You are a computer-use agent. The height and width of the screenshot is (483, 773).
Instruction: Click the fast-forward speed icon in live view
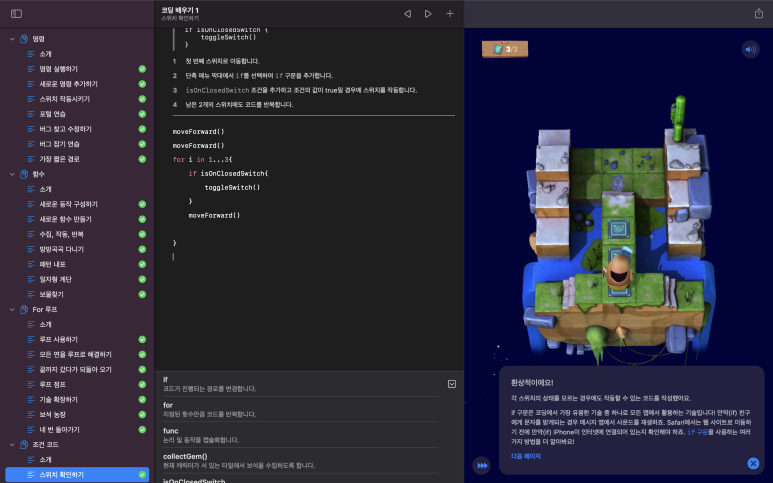click(x=482, y=465)
